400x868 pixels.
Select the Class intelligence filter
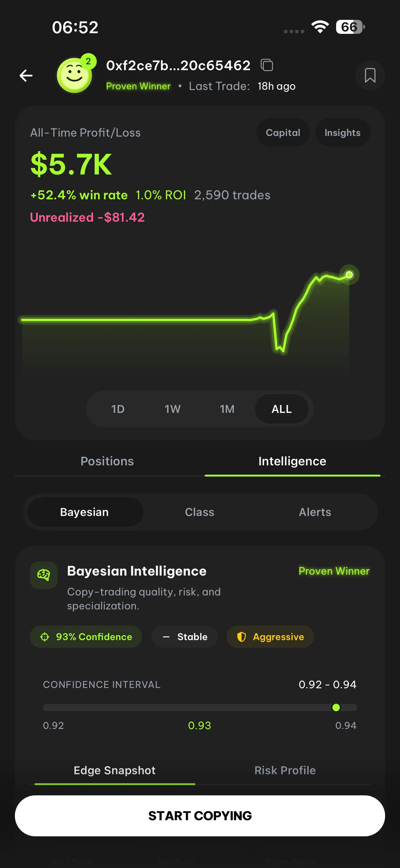[x=200, y=512]
